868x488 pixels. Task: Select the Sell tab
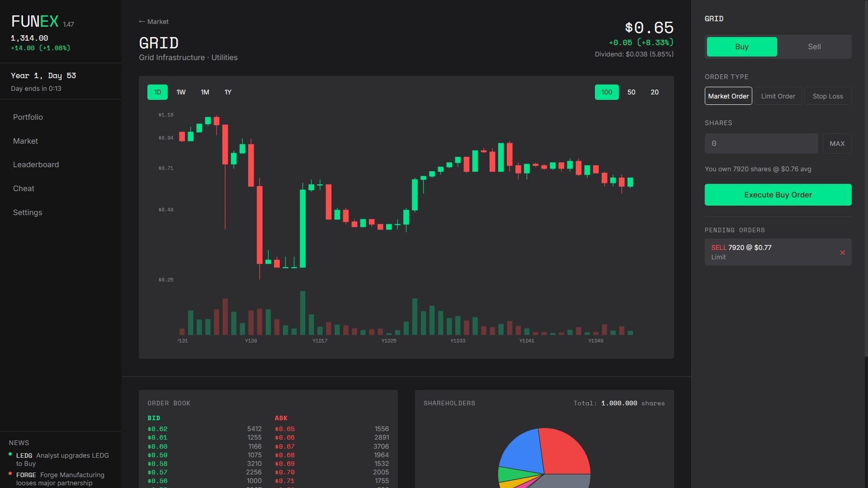814,47
